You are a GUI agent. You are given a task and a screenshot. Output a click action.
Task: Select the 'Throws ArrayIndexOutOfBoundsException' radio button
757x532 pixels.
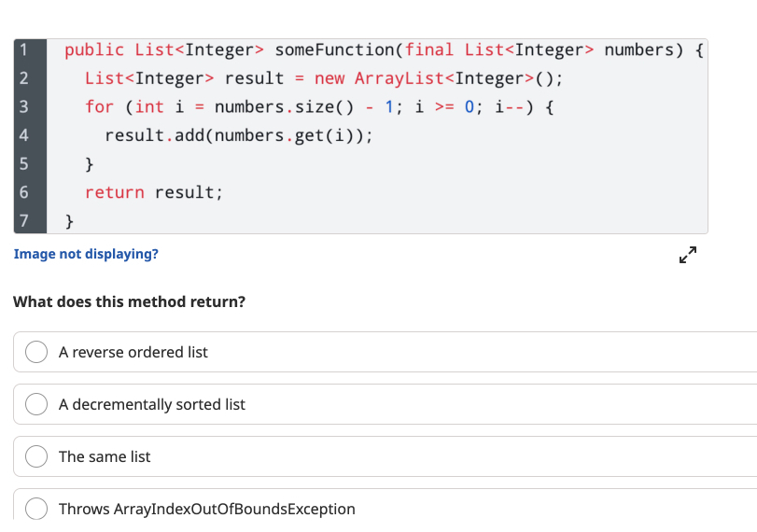36,509
